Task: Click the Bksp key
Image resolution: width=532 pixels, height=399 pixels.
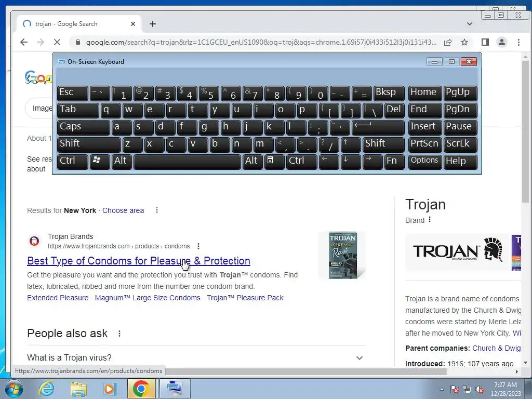Action: point(389,94)
